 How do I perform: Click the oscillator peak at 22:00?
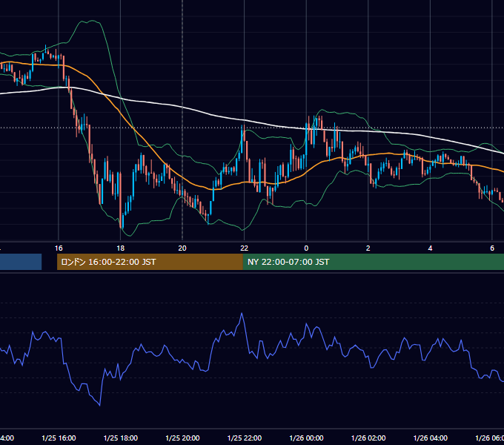pos(242,313)
